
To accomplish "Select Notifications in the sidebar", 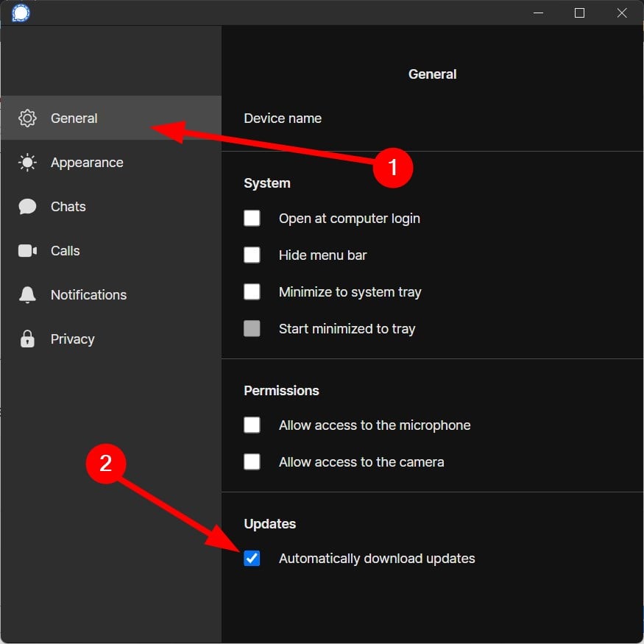I will pyautogui.click(x=111, y=295).
